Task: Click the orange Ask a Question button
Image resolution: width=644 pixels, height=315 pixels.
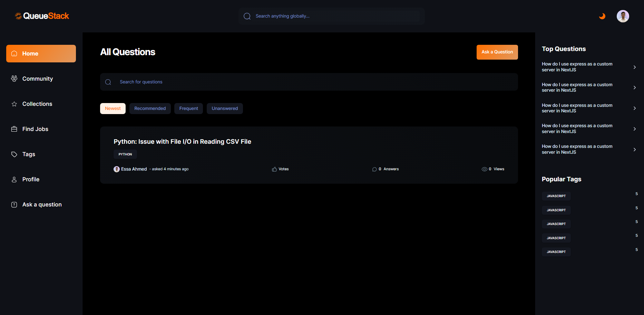Action: click(497, 52)
